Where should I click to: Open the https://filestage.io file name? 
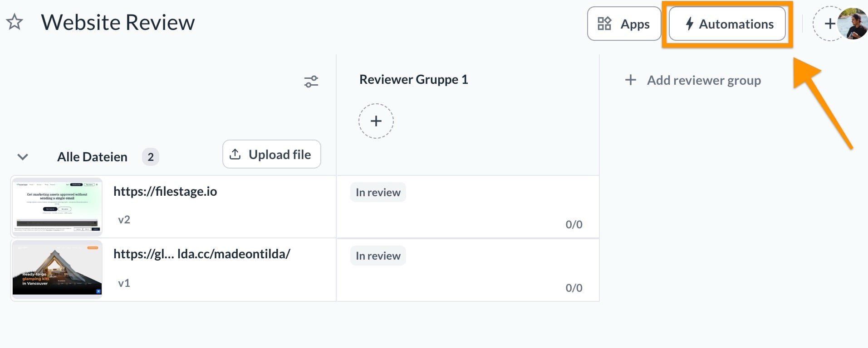165,192
